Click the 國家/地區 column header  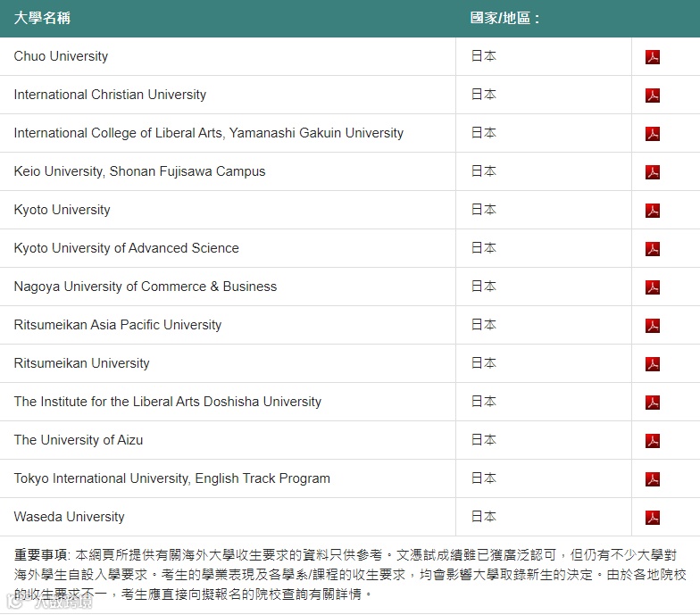tap(504, 18)
